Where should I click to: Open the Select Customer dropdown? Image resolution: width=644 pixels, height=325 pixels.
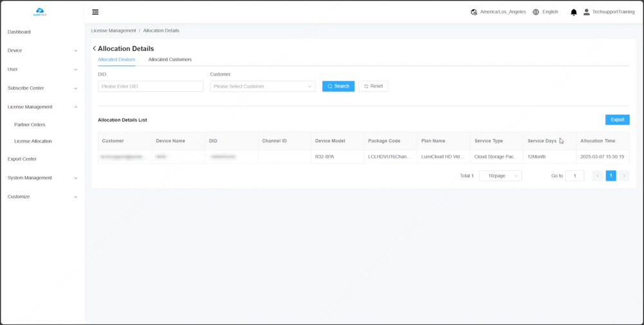(262, 86)
